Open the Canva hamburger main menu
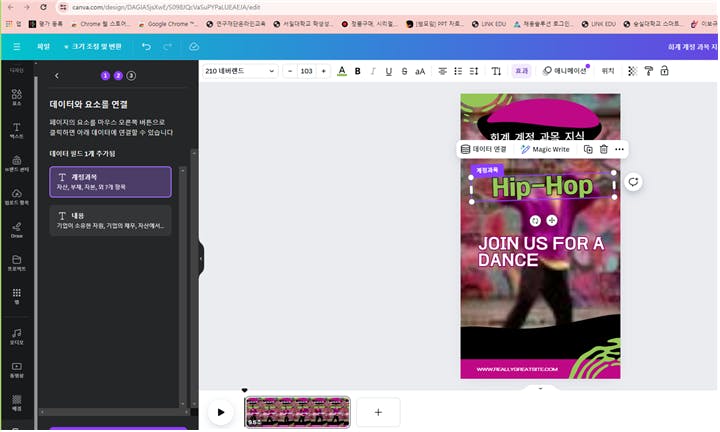The image size is (720, 432). tap(17, 46)
